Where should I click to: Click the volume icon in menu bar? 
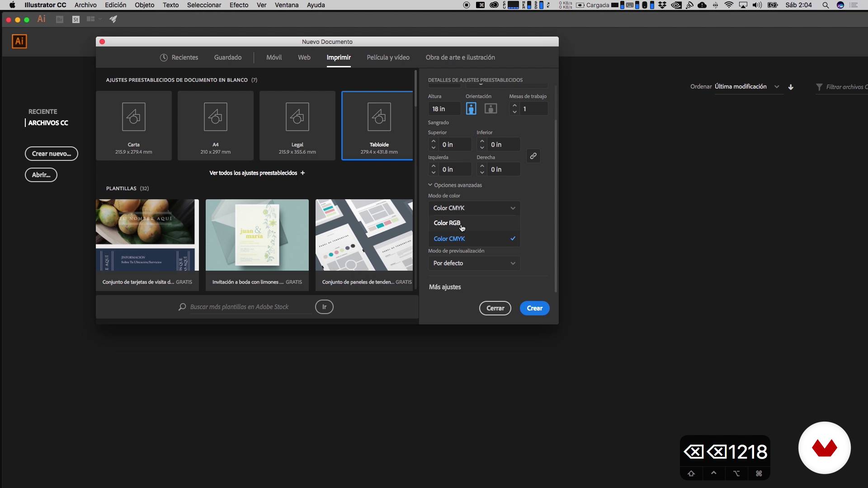(757, 5)
